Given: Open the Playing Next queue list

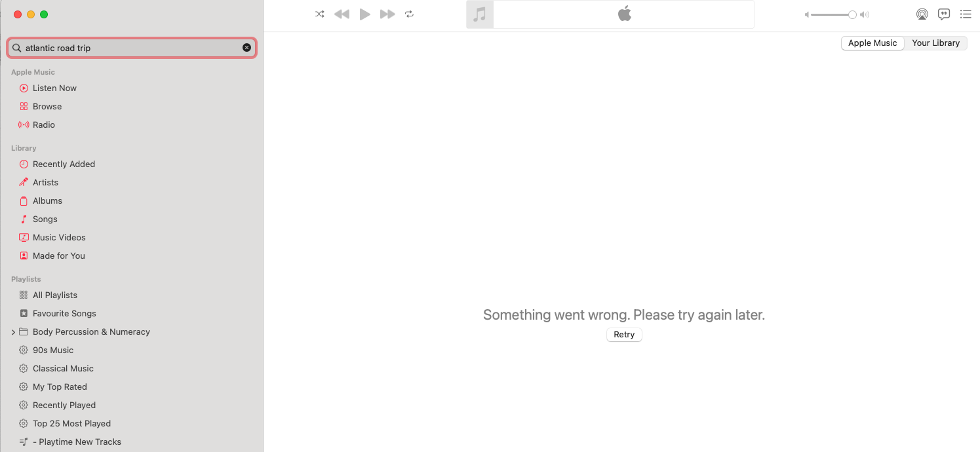Looking at the screenshot, I should (x=966, y=14).
